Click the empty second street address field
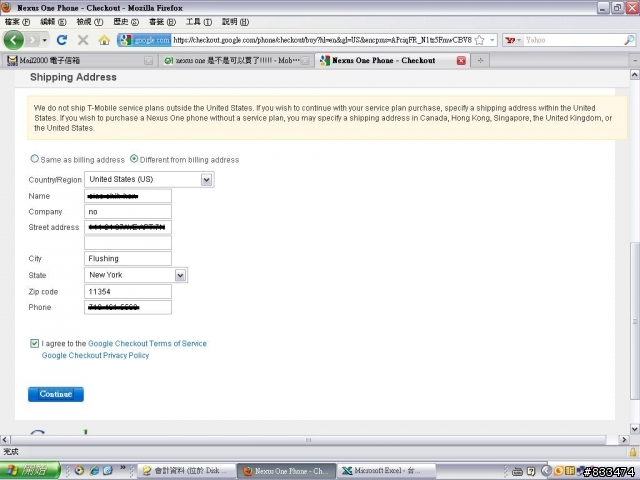 coord(128,242)
